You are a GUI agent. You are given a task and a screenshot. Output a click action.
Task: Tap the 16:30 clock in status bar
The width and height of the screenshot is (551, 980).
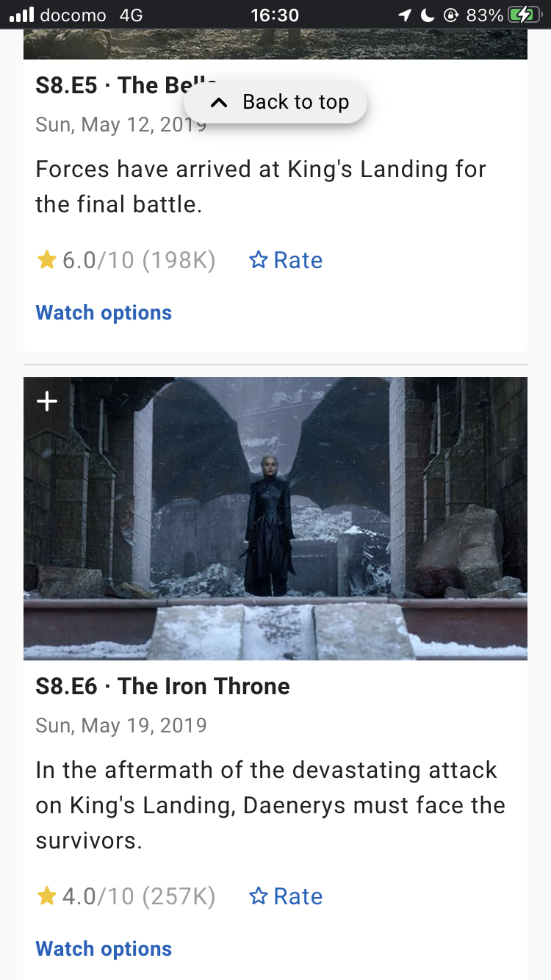pyautogui.click(x=275, y=15)
